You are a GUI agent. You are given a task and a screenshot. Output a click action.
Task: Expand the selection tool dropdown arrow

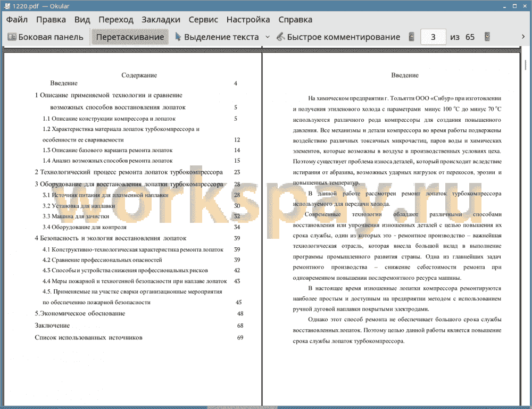pos(268,37)
